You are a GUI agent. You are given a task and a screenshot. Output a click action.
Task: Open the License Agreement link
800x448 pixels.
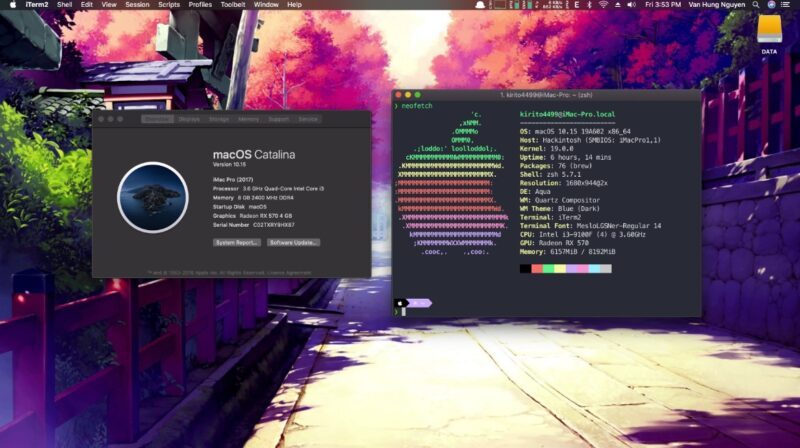click(x=289, y=272)
